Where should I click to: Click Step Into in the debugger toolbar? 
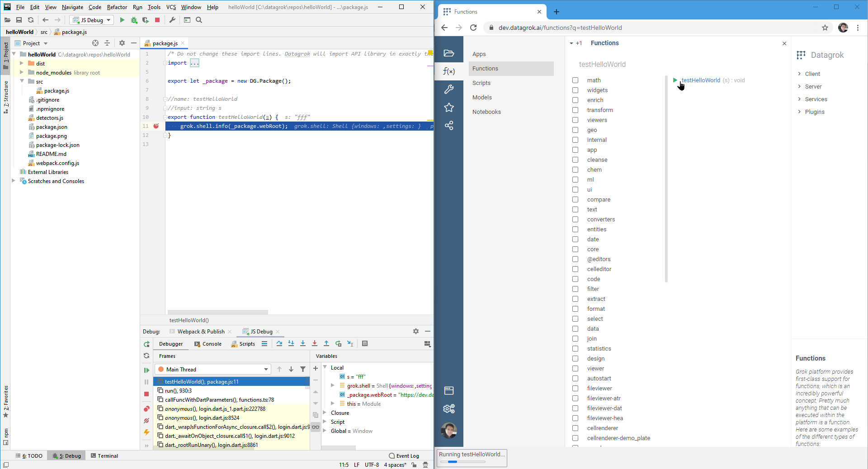click(x=291, y=343)
